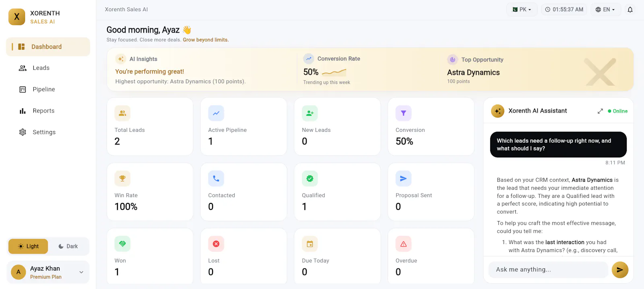The height and width of the screenshot is (289, 644).
Task: Click the user question chat bubble
Action: pyautogui.click(x=558, y=145)
